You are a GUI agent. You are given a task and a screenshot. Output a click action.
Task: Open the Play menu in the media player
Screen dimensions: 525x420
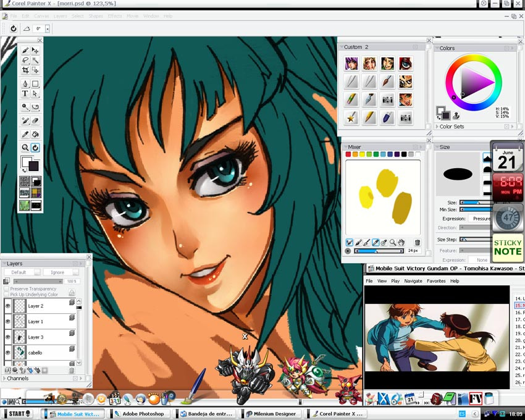tap(395, 281)
